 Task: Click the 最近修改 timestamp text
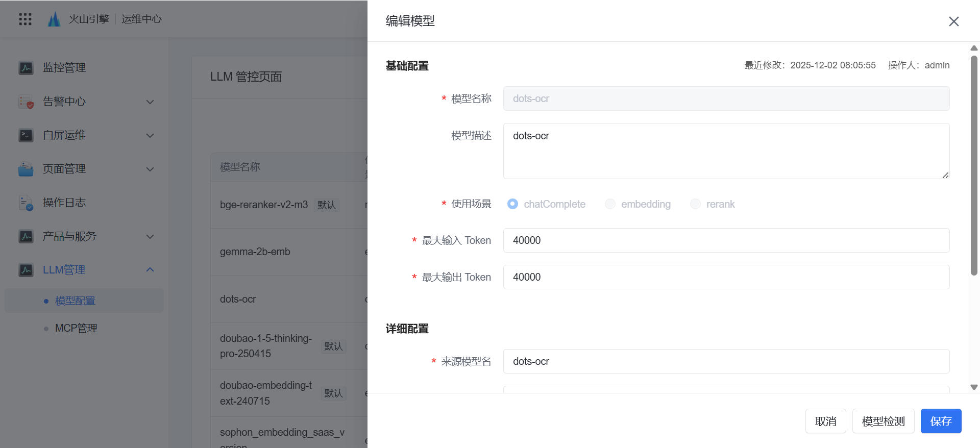point(810,65)
